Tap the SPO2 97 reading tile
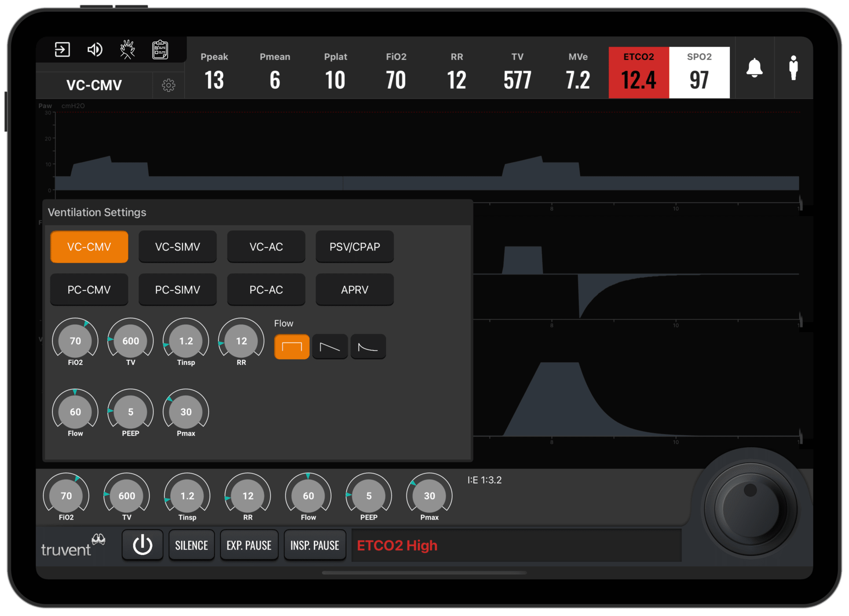 (x=699, y=72)
